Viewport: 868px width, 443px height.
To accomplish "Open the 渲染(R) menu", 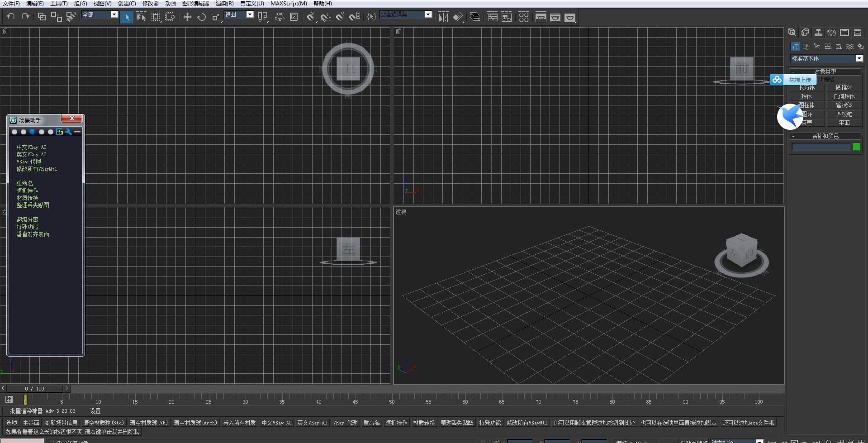I will point(224,4).
